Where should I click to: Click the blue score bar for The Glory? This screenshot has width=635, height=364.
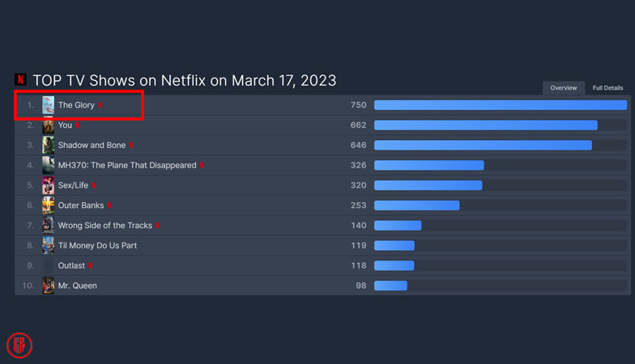pos(500,105)
